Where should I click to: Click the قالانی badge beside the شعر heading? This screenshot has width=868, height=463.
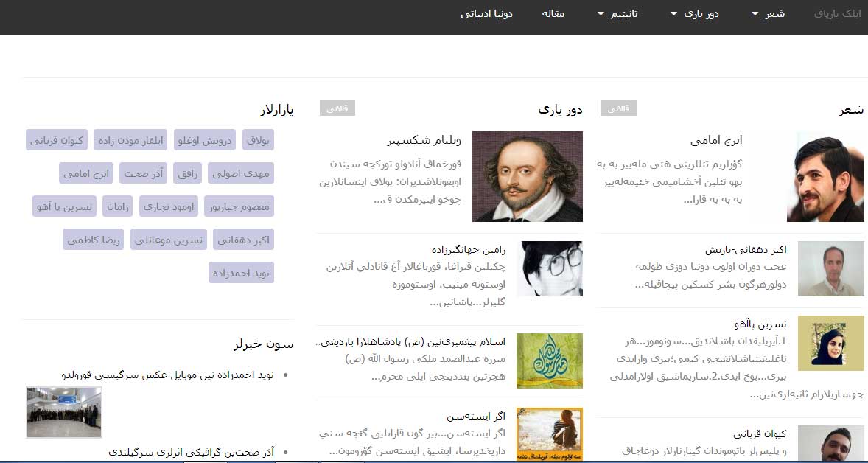point(618,108)
